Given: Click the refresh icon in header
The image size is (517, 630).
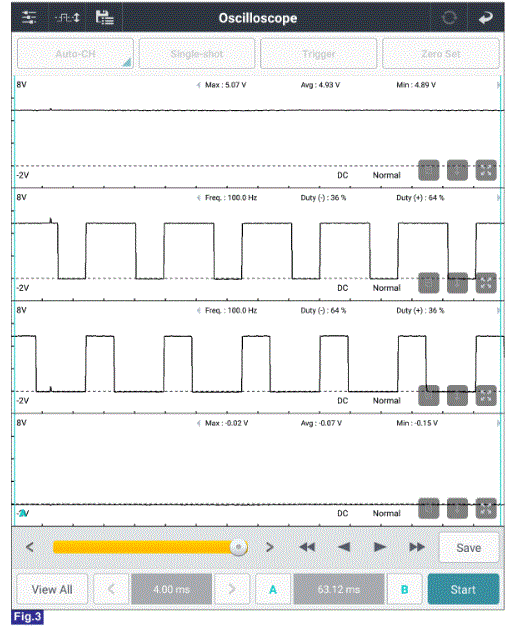Looking at the screenshot, I should (x=449, y=18).
